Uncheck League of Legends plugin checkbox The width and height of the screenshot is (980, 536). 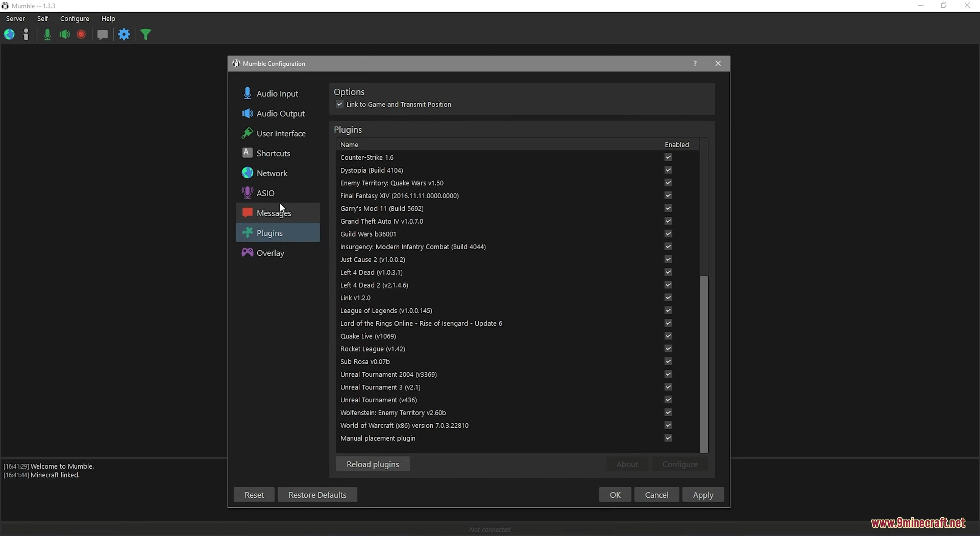[x=668, y=310]
